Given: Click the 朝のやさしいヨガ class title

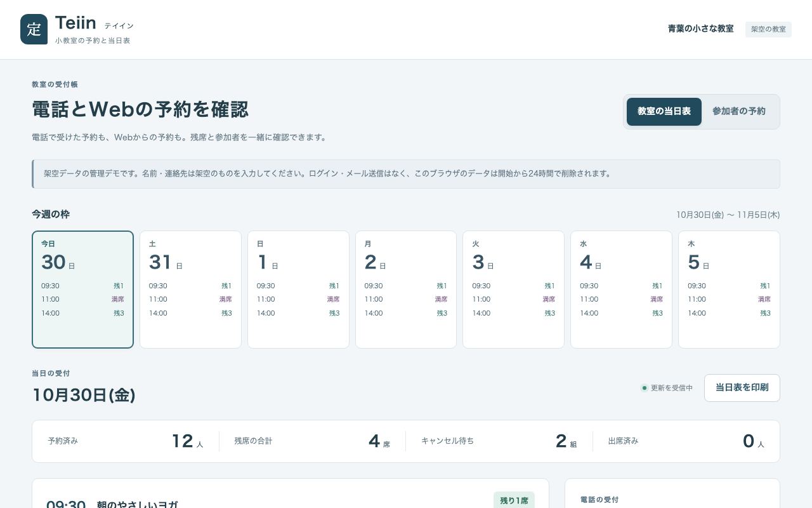Looking at the screenshot, I should click(x=138, y=505).
